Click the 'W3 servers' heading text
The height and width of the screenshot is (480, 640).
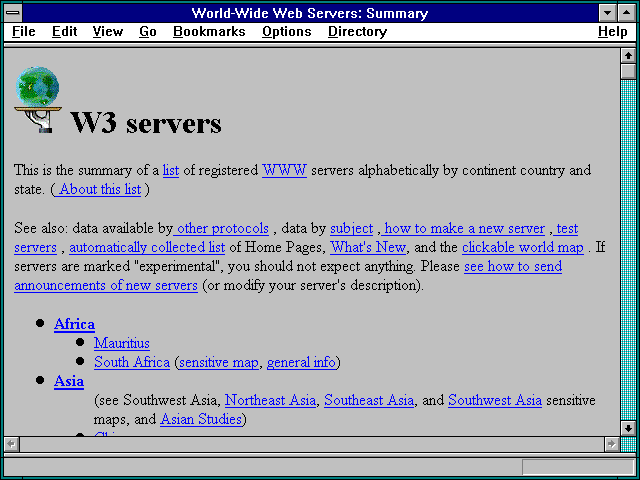pos(146,122)
